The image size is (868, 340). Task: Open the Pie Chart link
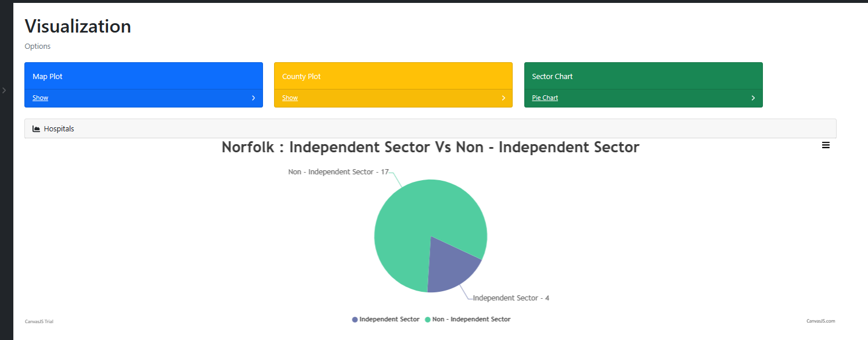tap(545, 98)
